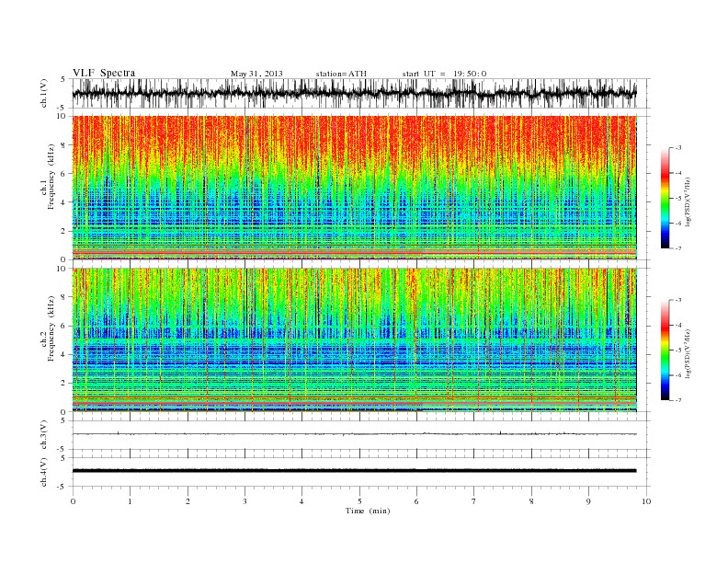Click the 'ch.4(V)' axis label
The image size is (728, 563).
pos(43,472)
